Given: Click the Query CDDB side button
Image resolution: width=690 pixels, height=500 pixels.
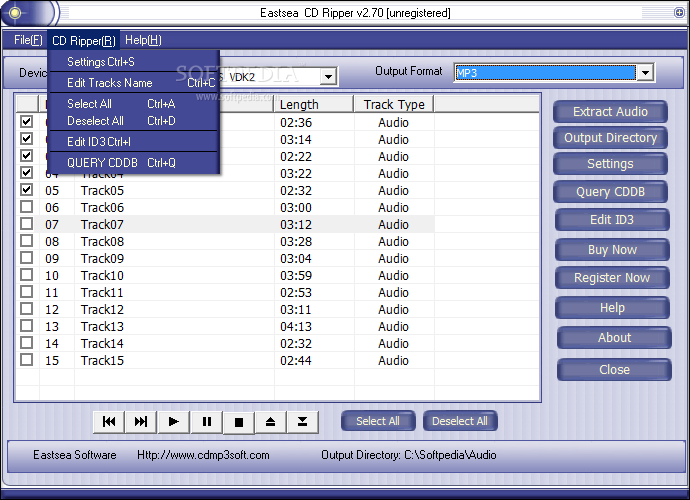Looking at the screenshot, I should pos(610,192).
